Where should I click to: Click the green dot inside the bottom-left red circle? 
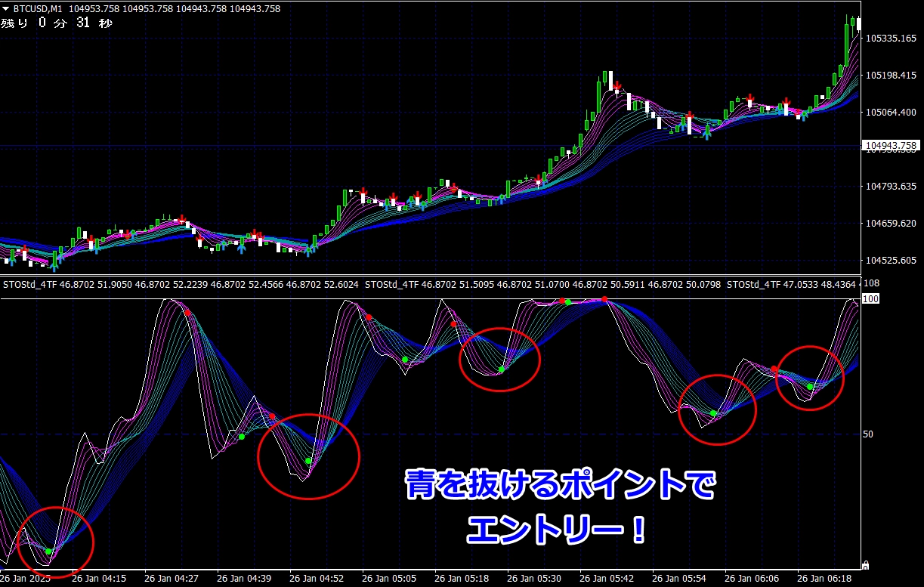click(48, 551)
